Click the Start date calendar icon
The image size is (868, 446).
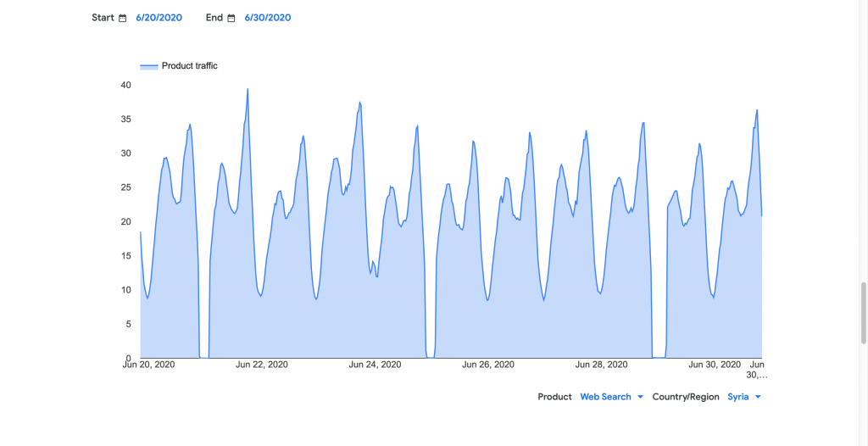tap(122, 18)
